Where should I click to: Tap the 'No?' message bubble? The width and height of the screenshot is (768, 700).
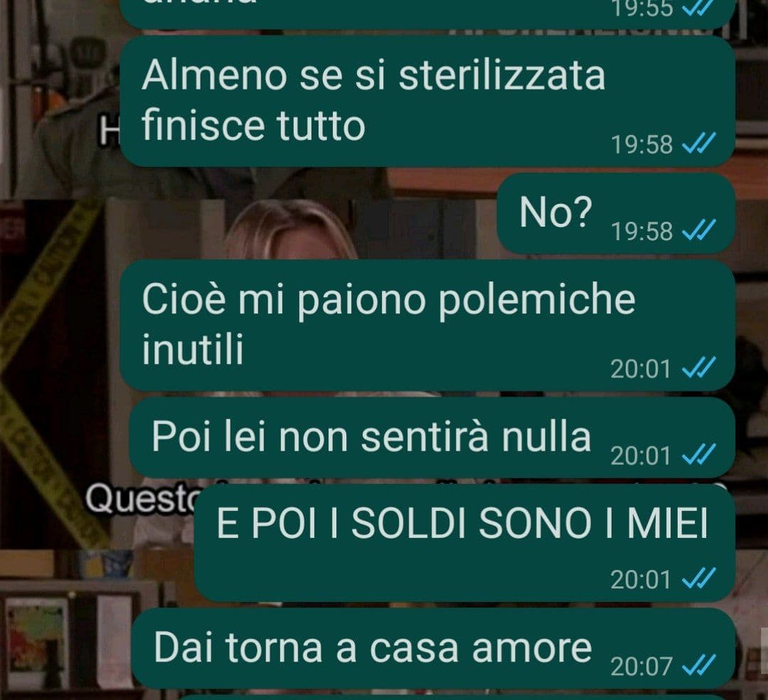pyautogui.click(x=616, y=213)
